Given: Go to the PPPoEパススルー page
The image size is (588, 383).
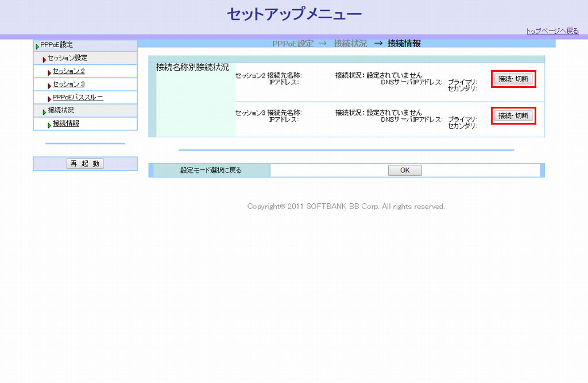Looking at the screenshot, I should click(x=78, y=98).
